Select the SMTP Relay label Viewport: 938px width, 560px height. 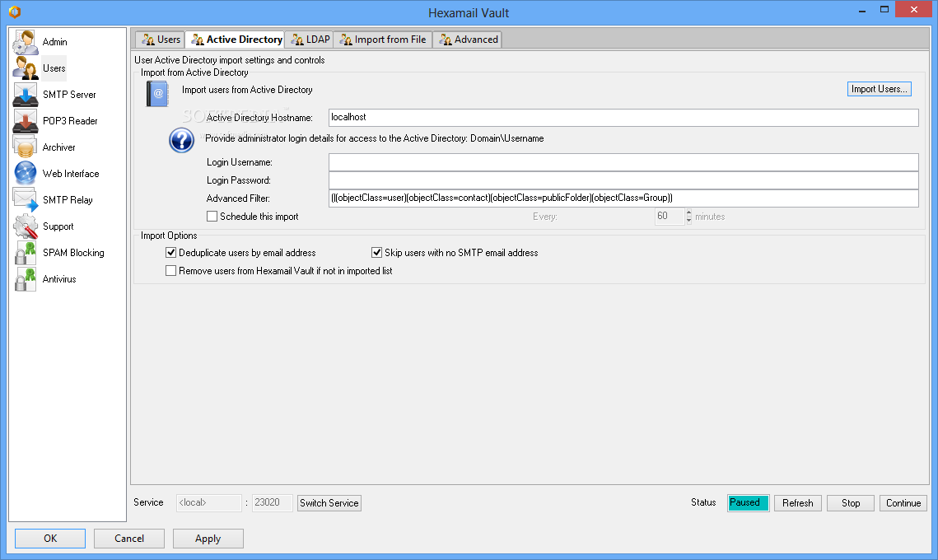tap(68, 200)
